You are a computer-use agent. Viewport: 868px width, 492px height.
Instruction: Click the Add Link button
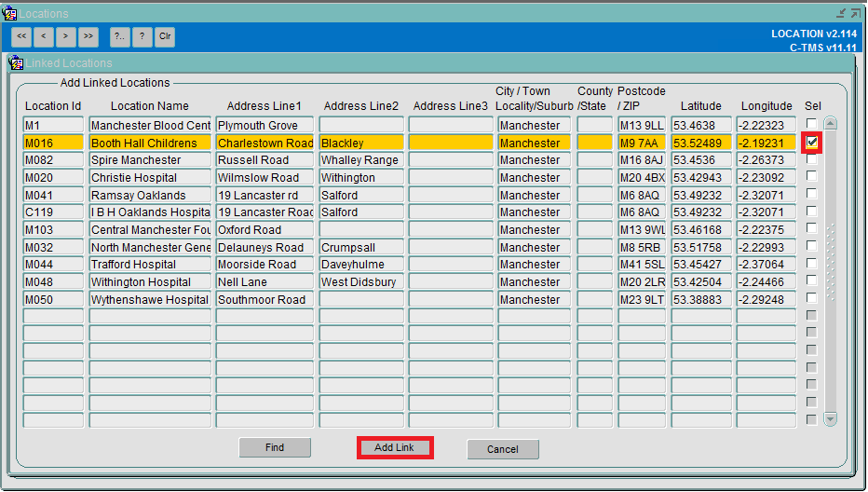395,447
